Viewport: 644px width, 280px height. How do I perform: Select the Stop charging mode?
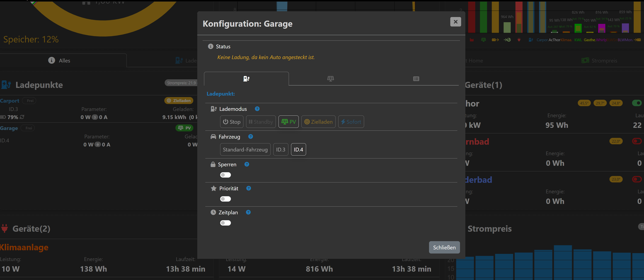231,122
